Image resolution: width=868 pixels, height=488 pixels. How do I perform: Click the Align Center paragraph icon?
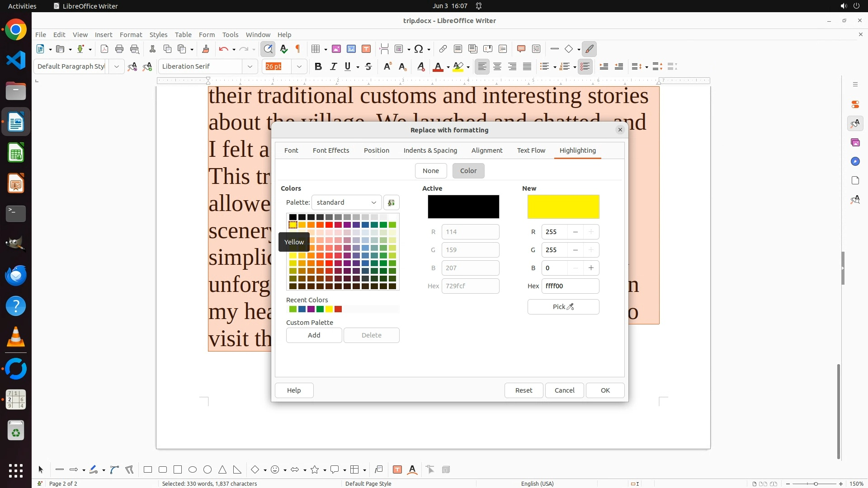pyautogui.click(x=497, y=66)
